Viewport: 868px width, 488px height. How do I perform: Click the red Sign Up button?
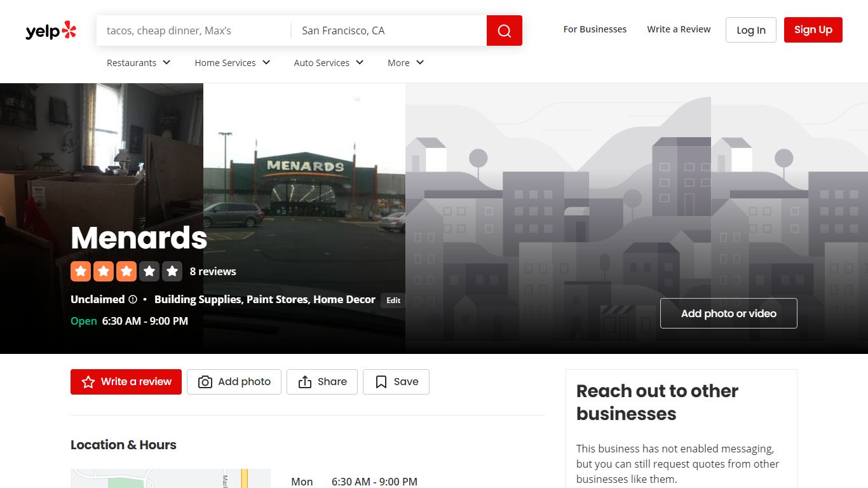click(x=813, y=30)
